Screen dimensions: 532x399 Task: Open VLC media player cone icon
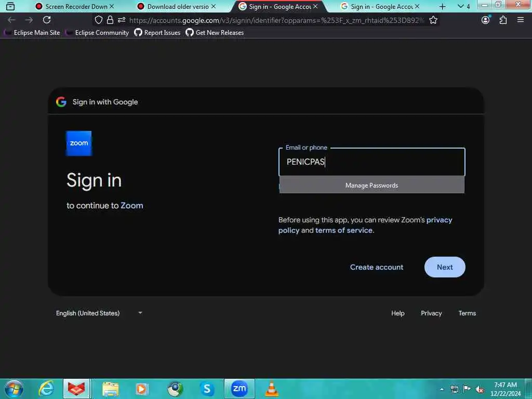[271, 389]
